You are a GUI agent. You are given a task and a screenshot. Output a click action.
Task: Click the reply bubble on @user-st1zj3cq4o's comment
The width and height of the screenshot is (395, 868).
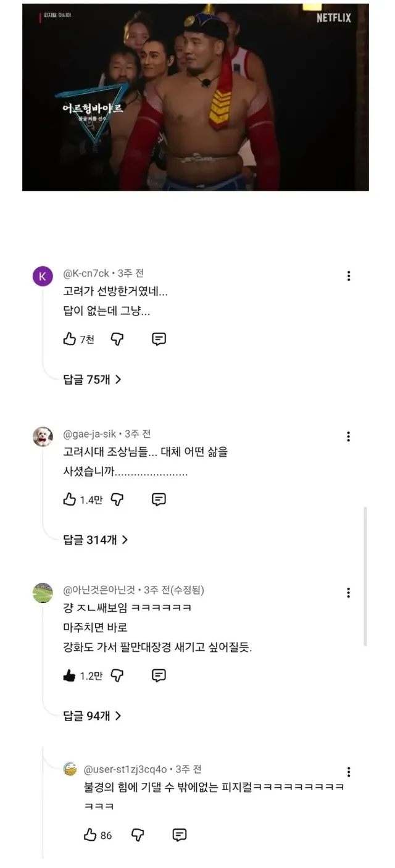click(x=179, y=835)
